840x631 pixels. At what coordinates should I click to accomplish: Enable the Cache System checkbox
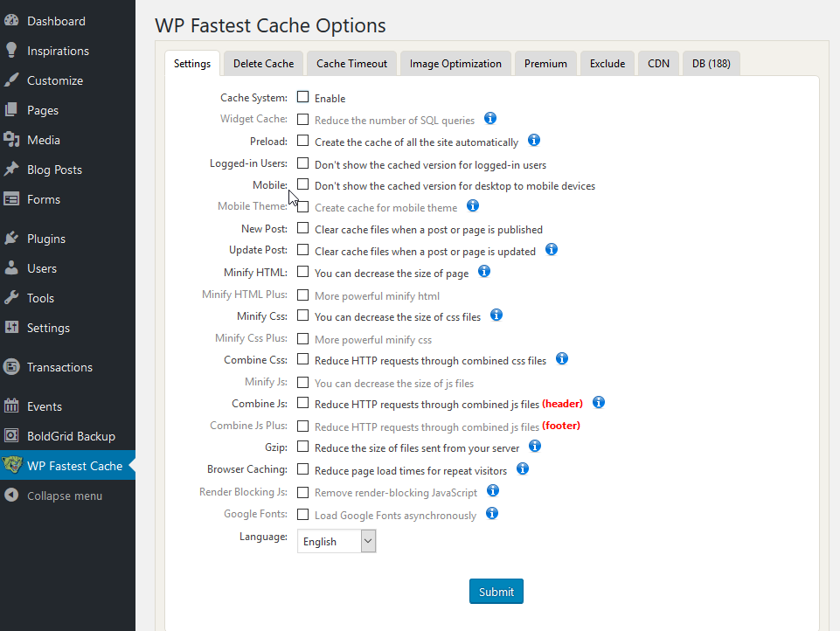(303, 97)
